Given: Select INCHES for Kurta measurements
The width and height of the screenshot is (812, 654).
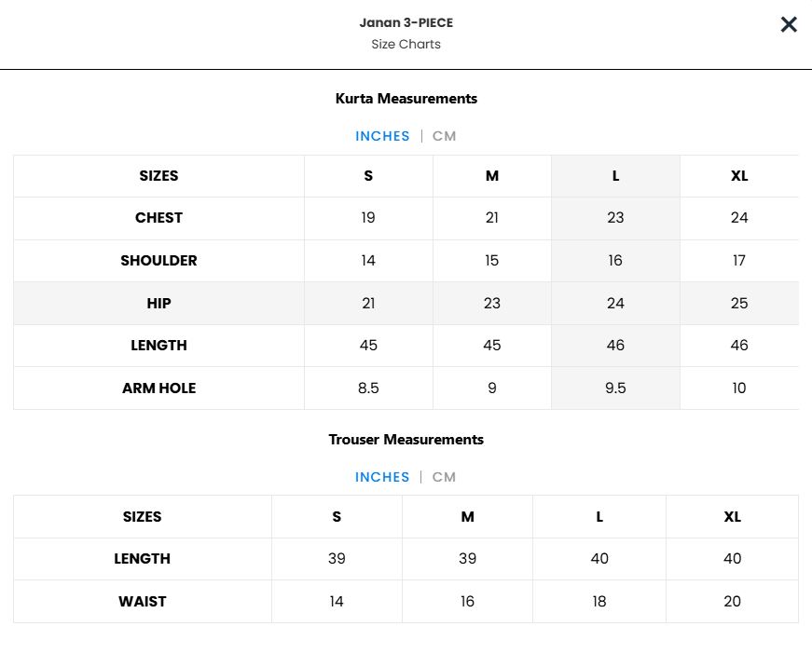Looking at the screenshot, I should coord(382,136).
